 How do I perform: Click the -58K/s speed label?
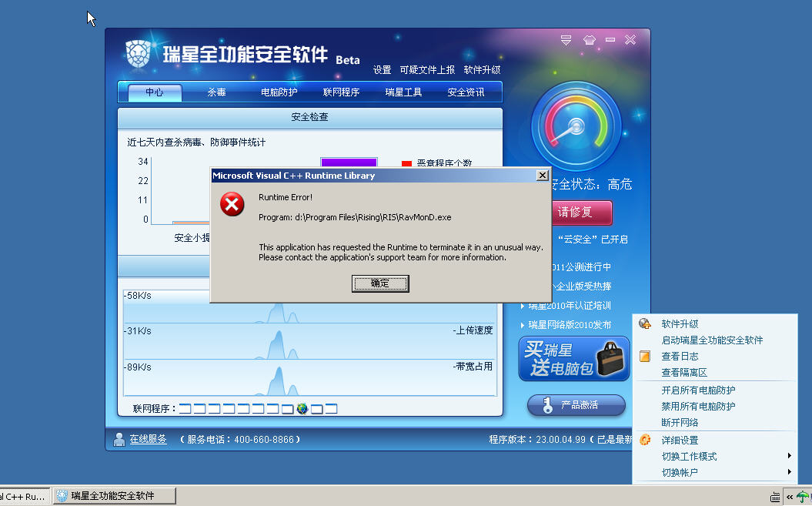tap(138, 296)
